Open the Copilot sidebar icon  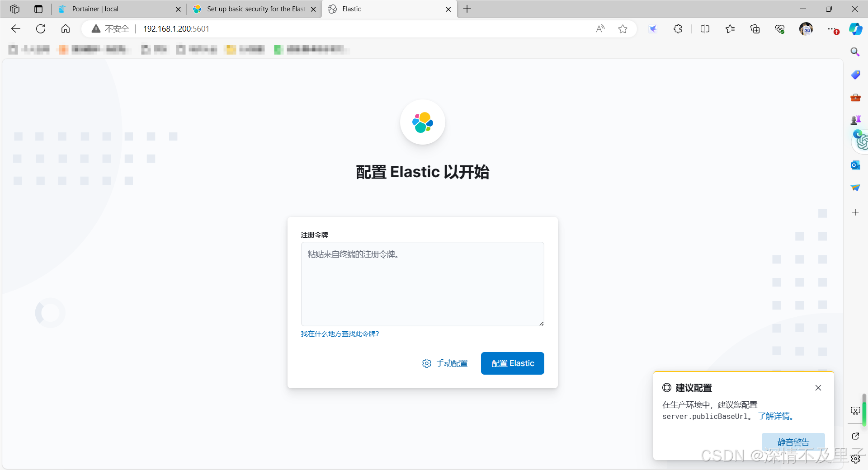[x=855, y=29]
